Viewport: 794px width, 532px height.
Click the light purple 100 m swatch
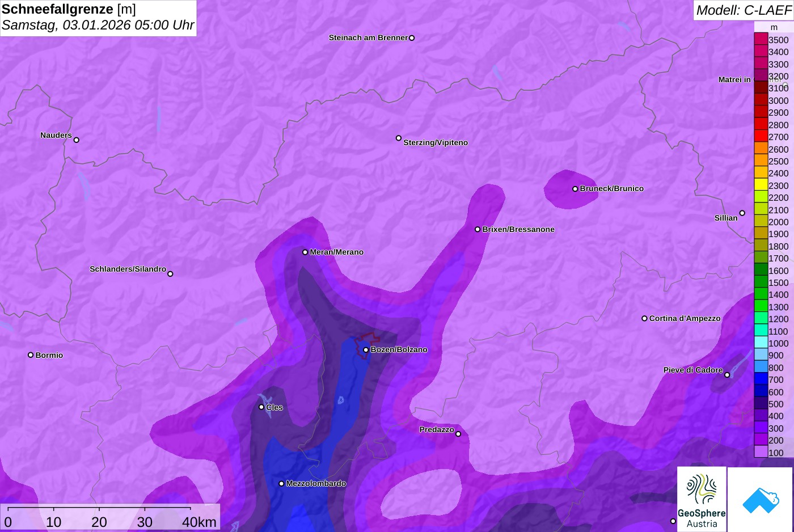(761, 452)
